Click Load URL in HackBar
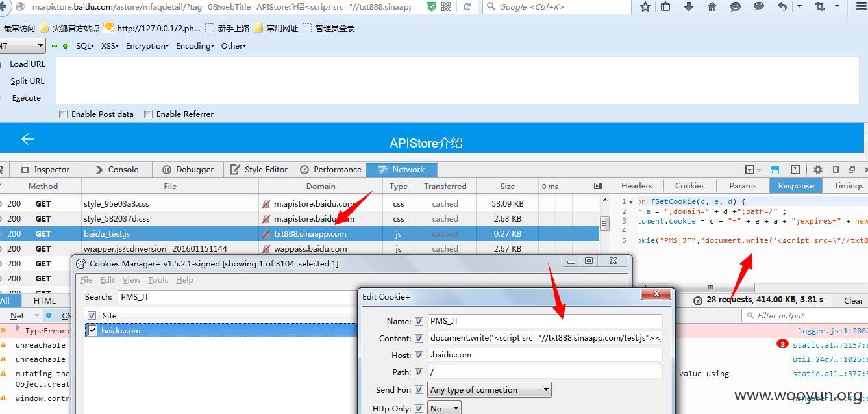The height and width of the screenshot is (414, 868). coord(27,64)
